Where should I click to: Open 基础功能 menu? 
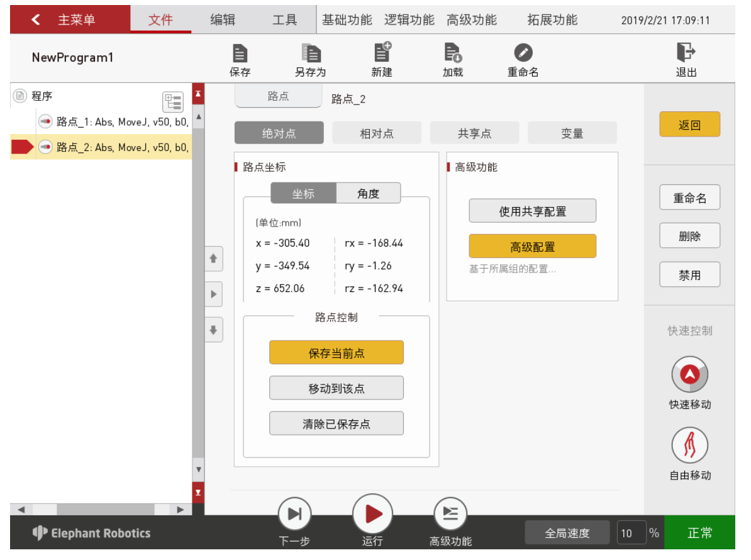coord(347,20)
